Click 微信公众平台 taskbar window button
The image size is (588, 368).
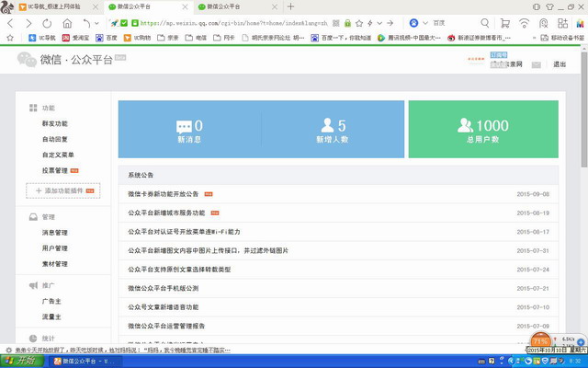[x=87, y=362]
